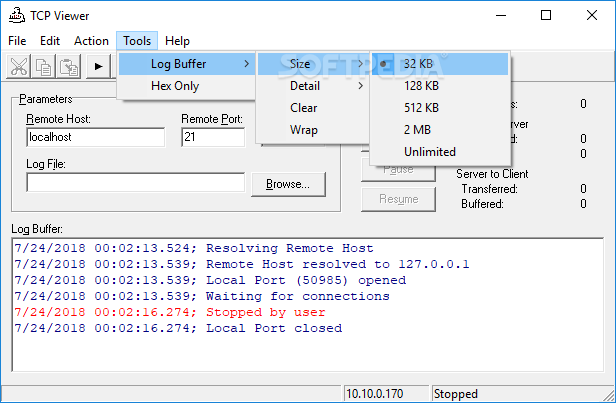The height and width of the screenshot is (403, 616).
Task: Select the 2 MB buffer size
Action: [x=440, y=130]
